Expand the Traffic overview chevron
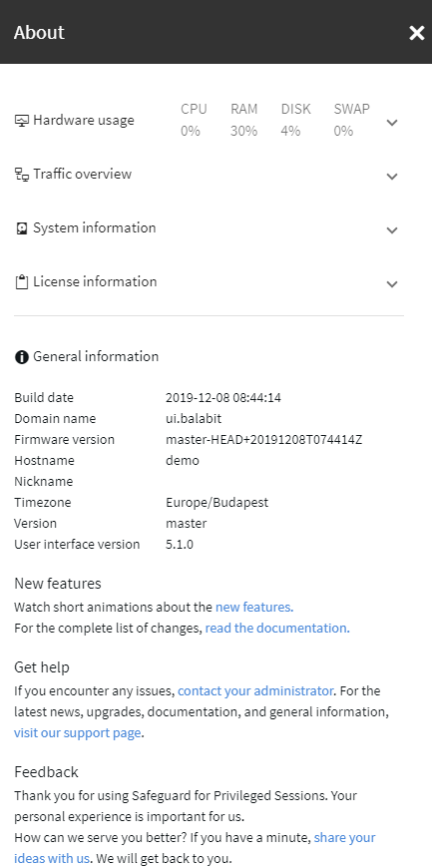Viewport: 432px width, 868px height. pos(392,177)
